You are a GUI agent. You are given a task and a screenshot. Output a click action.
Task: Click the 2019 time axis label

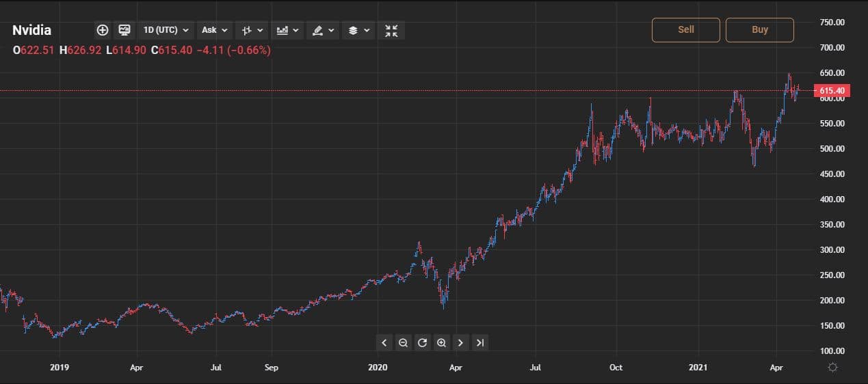(x=60, y=368)
